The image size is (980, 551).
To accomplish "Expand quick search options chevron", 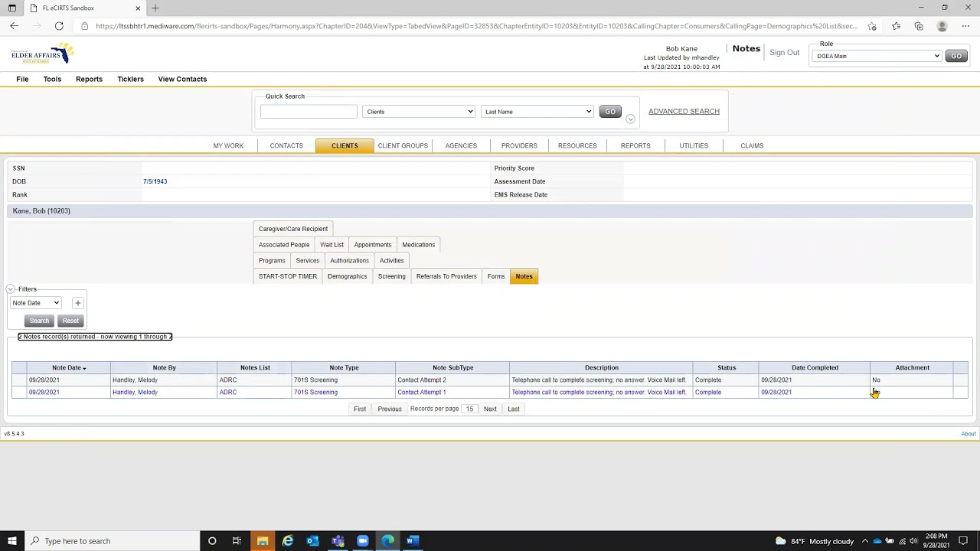I will [630, 119].
